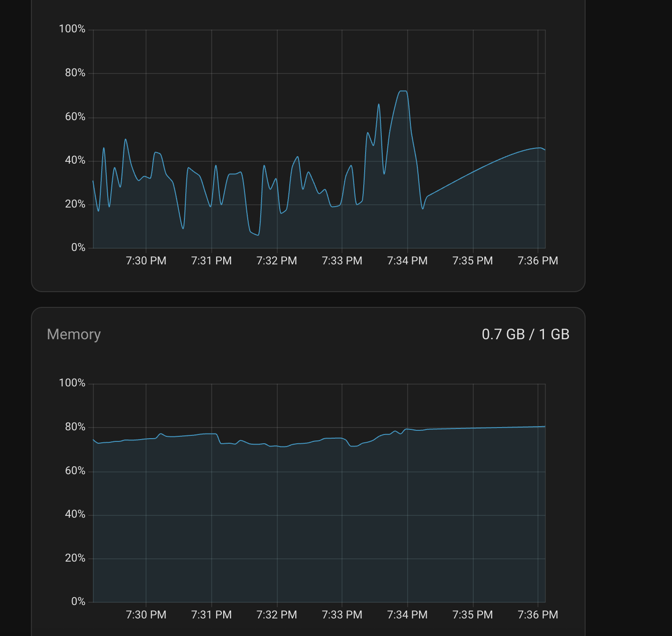Image resolution: width=672 pixels, height=636 pixels.
Task: Click the 0% axis label on upper chart
Action: pyautogui.click(x=78, y=247)
